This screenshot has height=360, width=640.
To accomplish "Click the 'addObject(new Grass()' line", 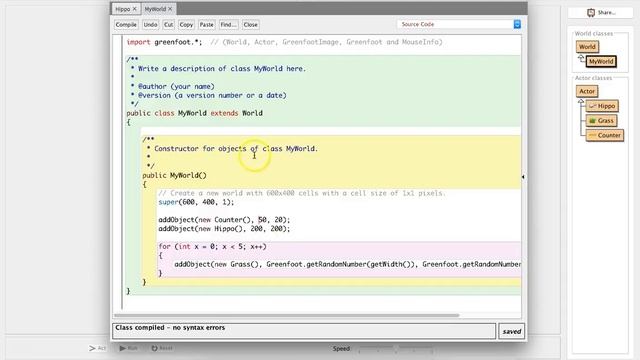I will pyautogui.click(x=347, y=264).
